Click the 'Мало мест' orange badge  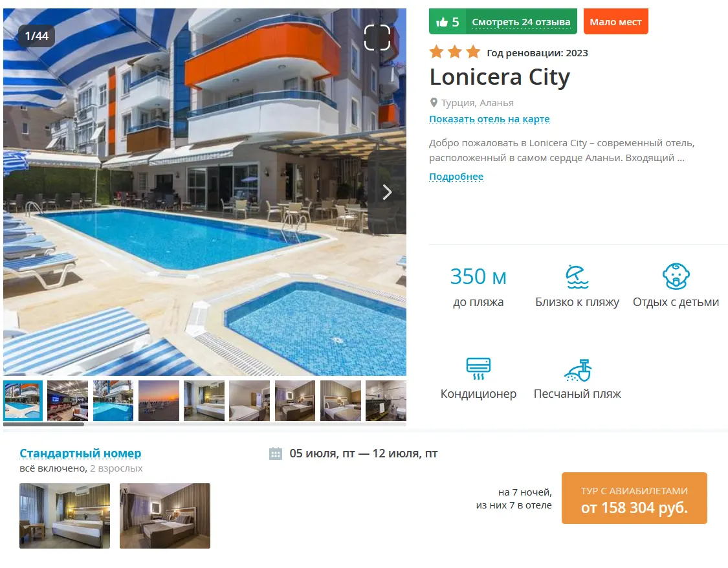615,22
